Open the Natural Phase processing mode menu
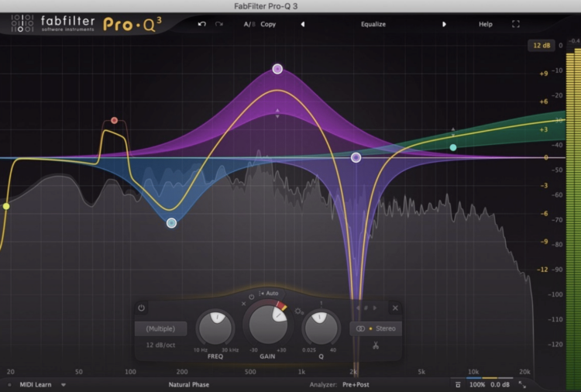 188,384
